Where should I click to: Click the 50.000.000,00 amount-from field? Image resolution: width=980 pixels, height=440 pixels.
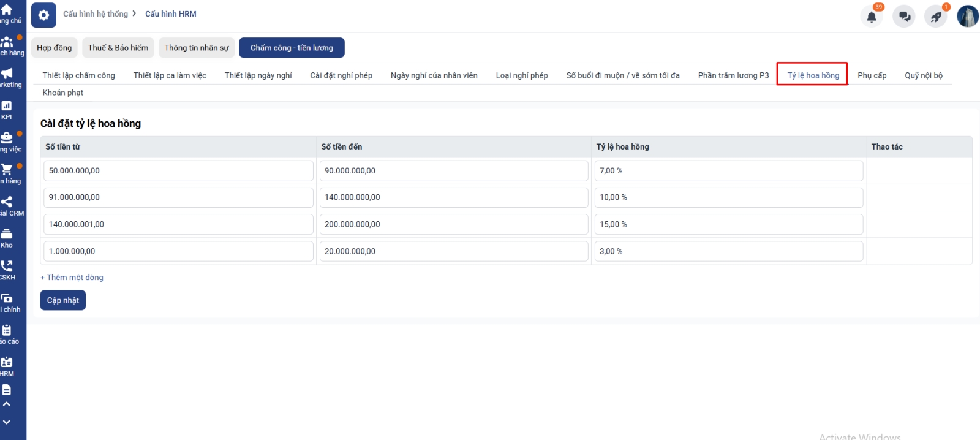point(178,171)
